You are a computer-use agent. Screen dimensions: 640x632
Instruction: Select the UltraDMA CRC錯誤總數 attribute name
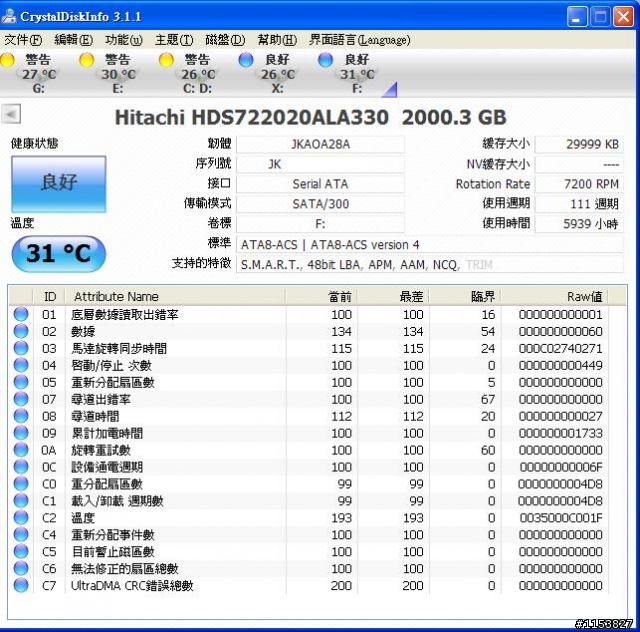132,585
